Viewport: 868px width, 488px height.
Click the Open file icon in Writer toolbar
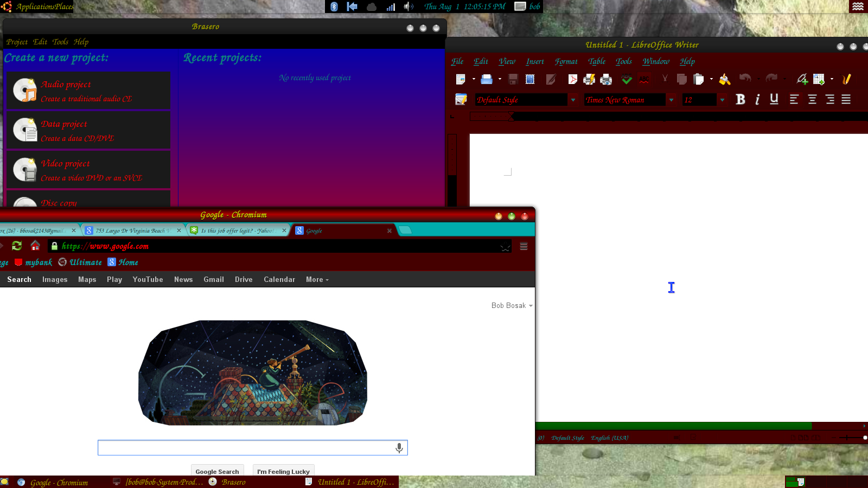(487, 79)
